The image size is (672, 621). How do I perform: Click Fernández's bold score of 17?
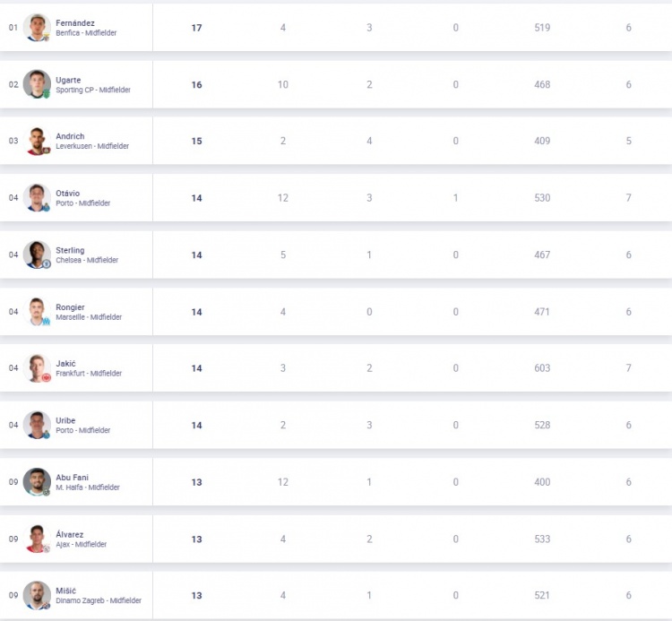coord(197,28)
